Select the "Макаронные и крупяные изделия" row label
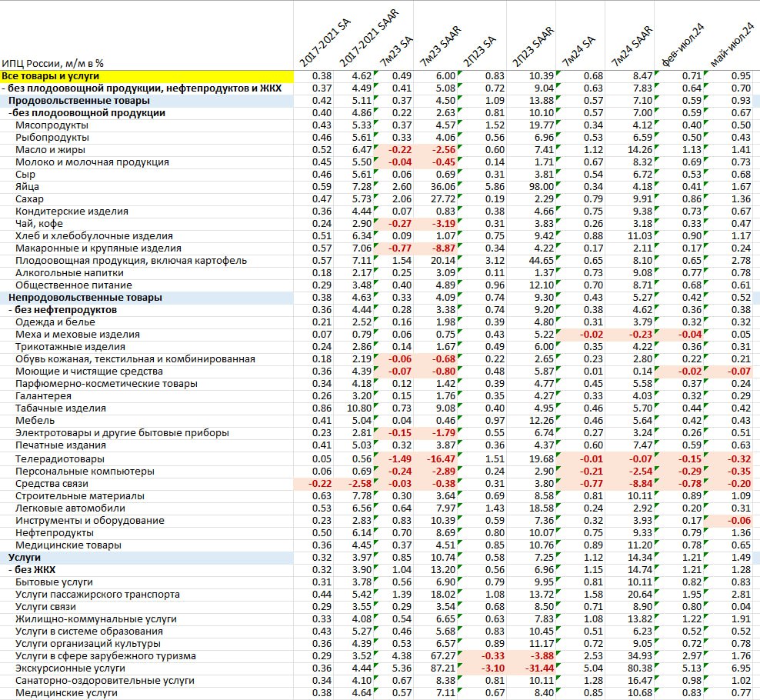 pos(98,248)
